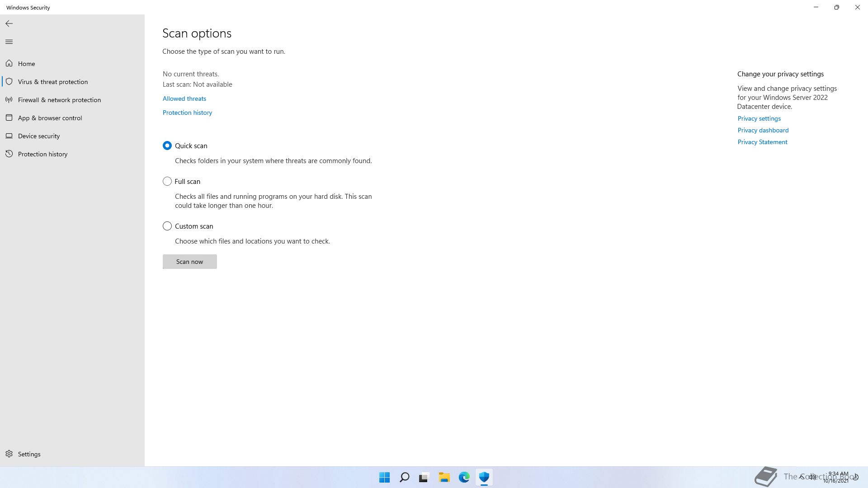Click the Scan now button

coord(190,262)
